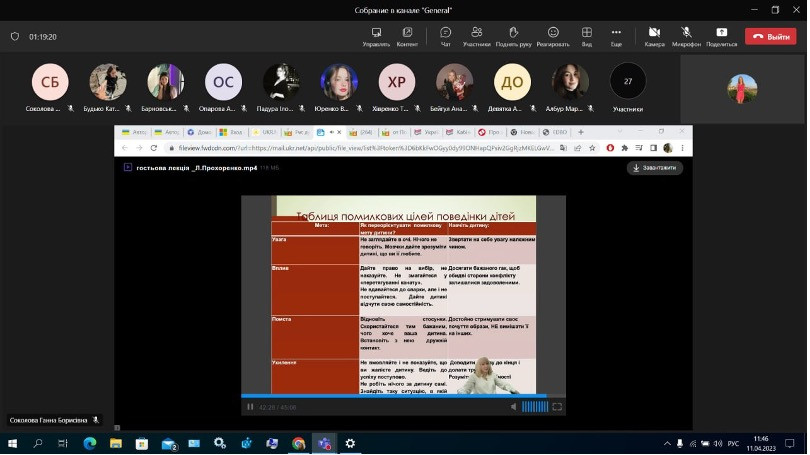Open the Чат (Chat) panel
The width and height of the screenshot is (810, 455).
(x=445, y=33)
